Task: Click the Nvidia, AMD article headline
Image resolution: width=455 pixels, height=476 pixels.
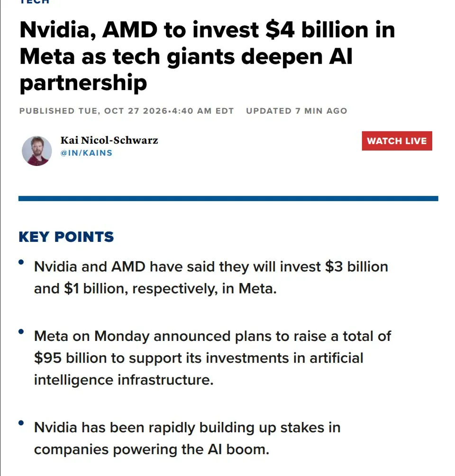Action: point(207,56)
